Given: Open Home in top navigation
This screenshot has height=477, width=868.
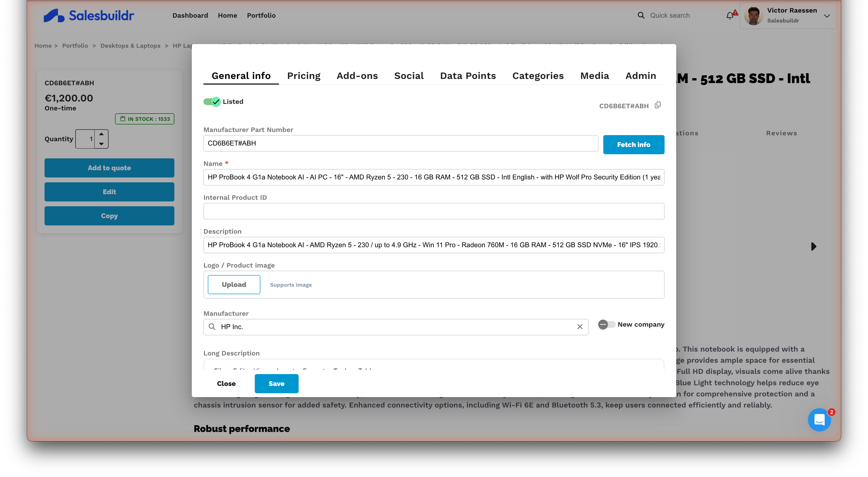Looking at the screenshot, I should (x=227, y=15).
